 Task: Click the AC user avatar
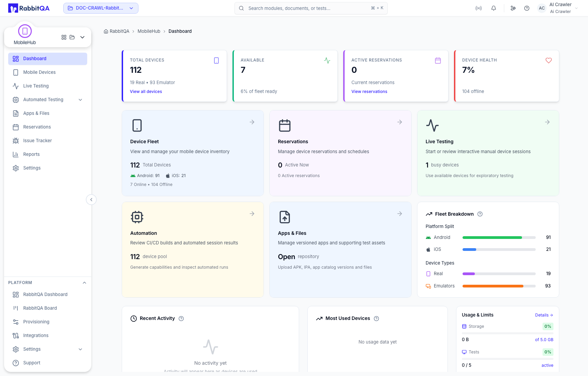542,8
